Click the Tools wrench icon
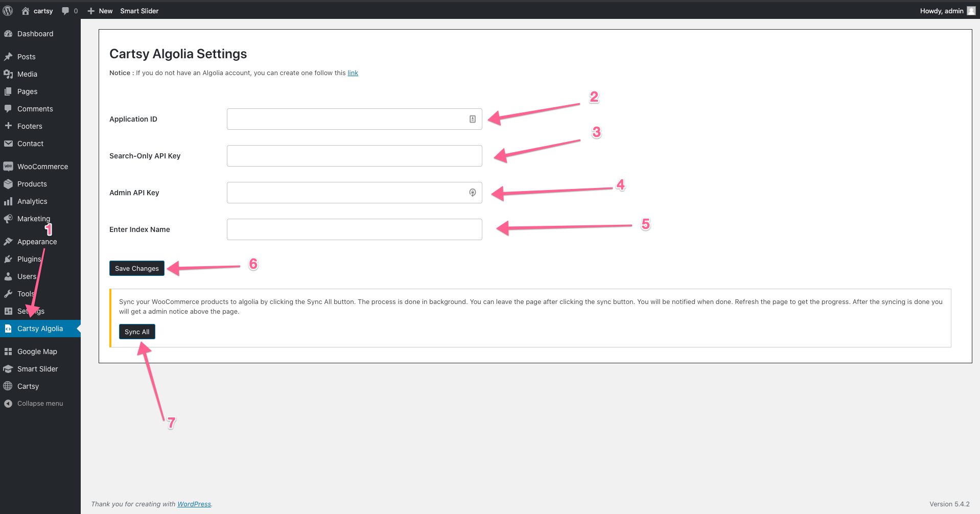 click(x=8, y=294)
